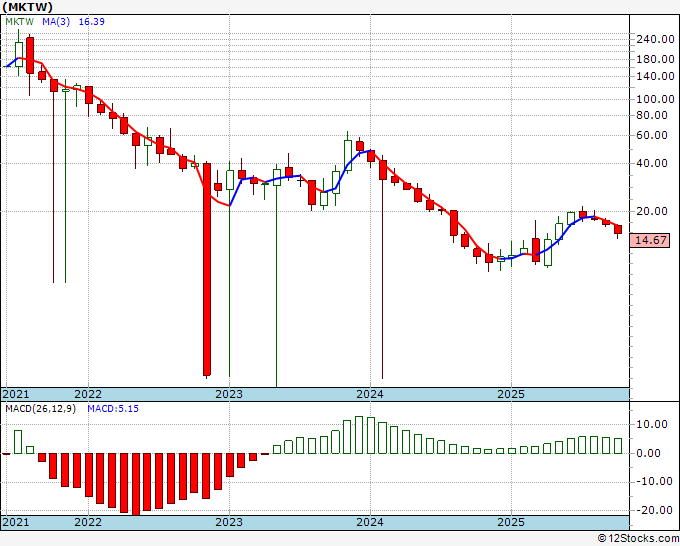Click 2024 on the price chart time axis
Screen dimensions: 680x546
(x=370, y=394)
